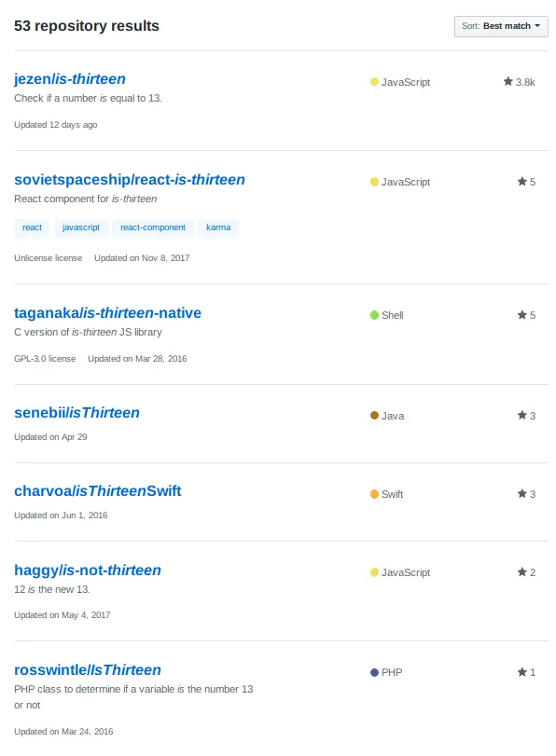The width and height of the screenshot is (556, 756).
Task: Open the Sort: Best match dropdown
Action: (501, 26)
